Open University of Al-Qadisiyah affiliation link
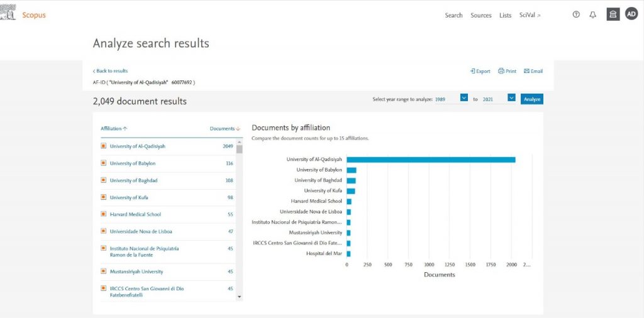The width and height of the screenshot is (644, 318). click(x=138, y=146)
